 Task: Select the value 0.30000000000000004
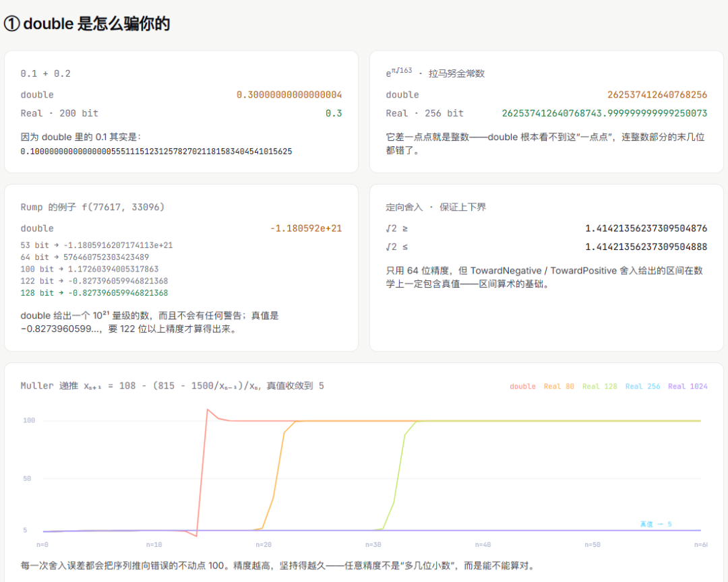pos(289,95)
